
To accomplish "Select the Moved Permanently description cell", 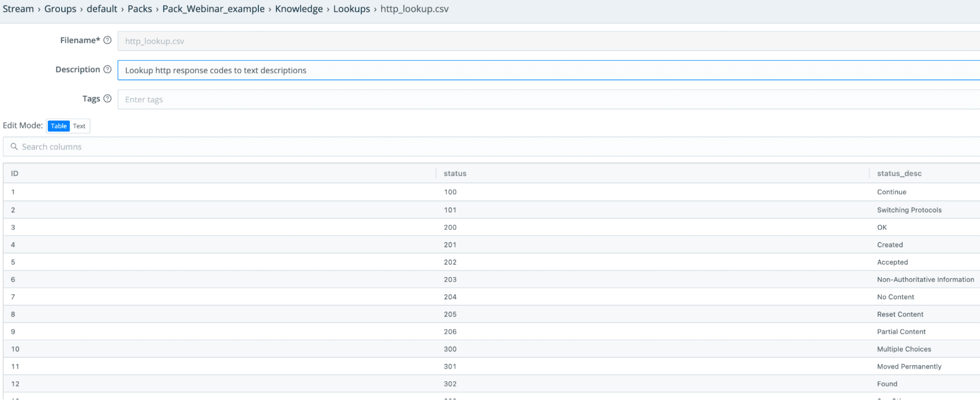I will click(x=909, y=367).
